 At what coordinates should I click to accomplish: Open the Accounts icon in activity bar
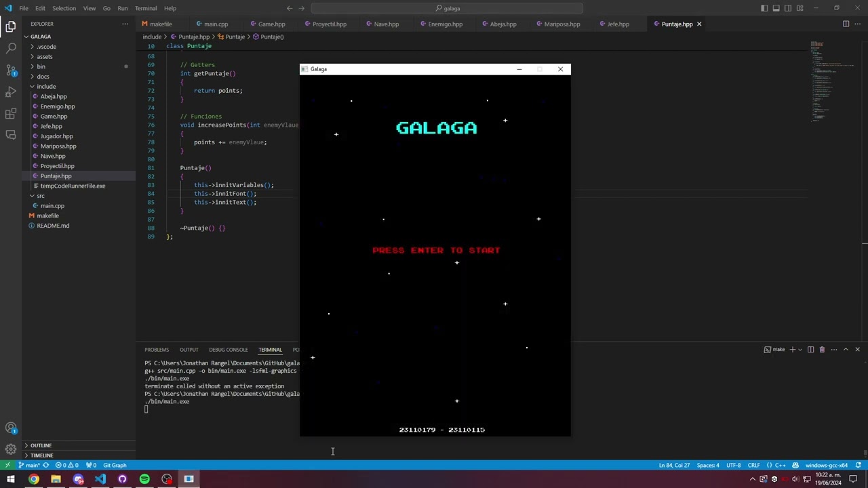pyautogui.click(x=11, y=428)
